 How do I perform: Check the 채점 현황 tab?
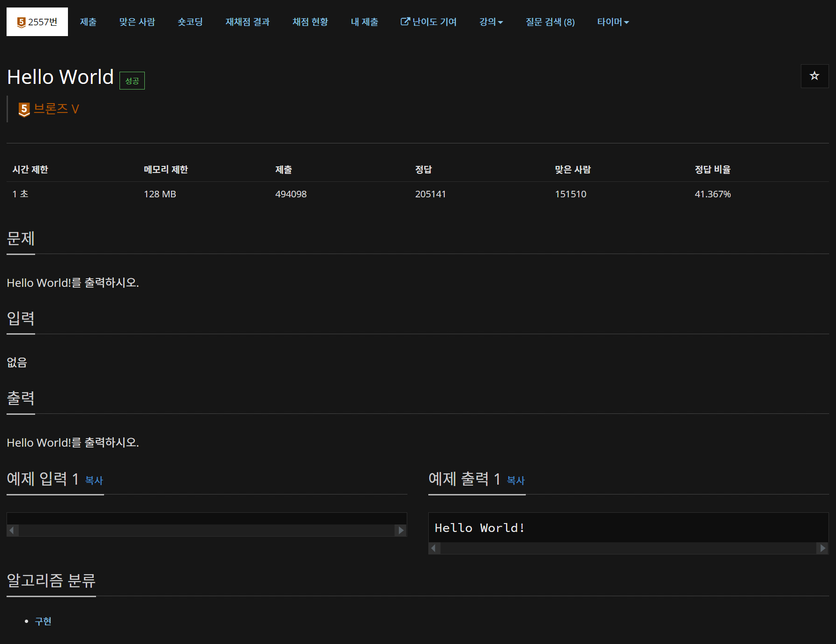tap(310, 22)
